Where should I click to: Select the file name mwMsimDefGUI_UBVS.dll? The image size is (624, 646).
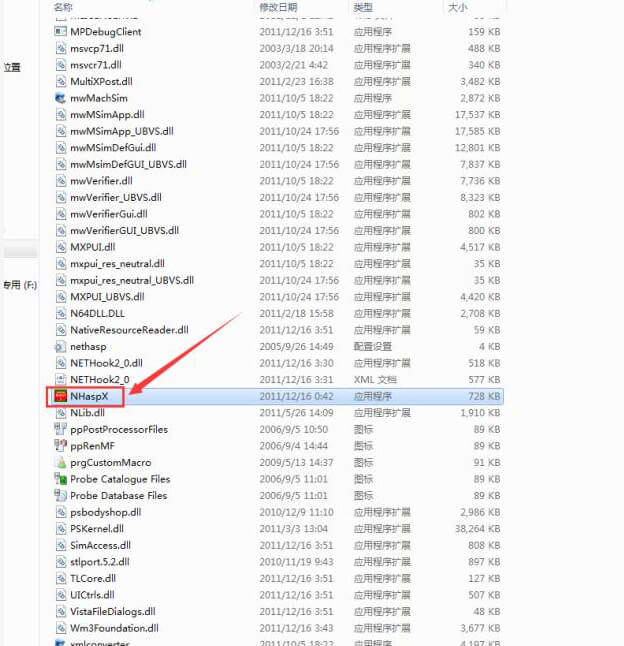point(128,164)
